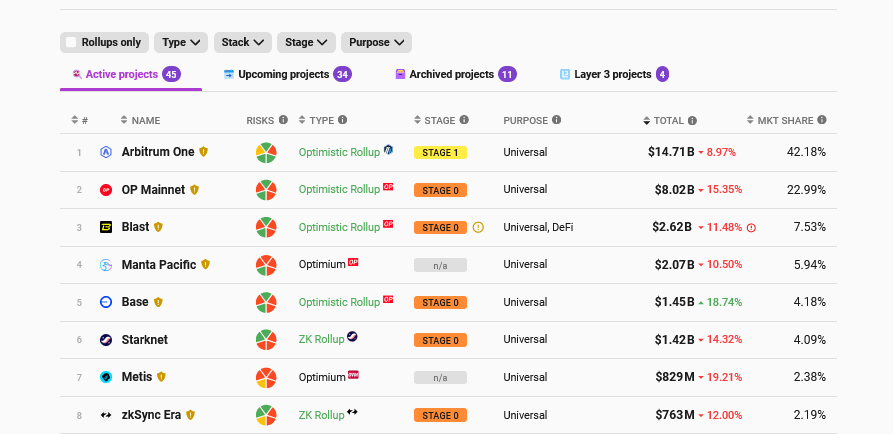This screenshot has height=434, width=893.
Task: Click the Arbitrum One risk pie icon
Action: pos(266,152)
